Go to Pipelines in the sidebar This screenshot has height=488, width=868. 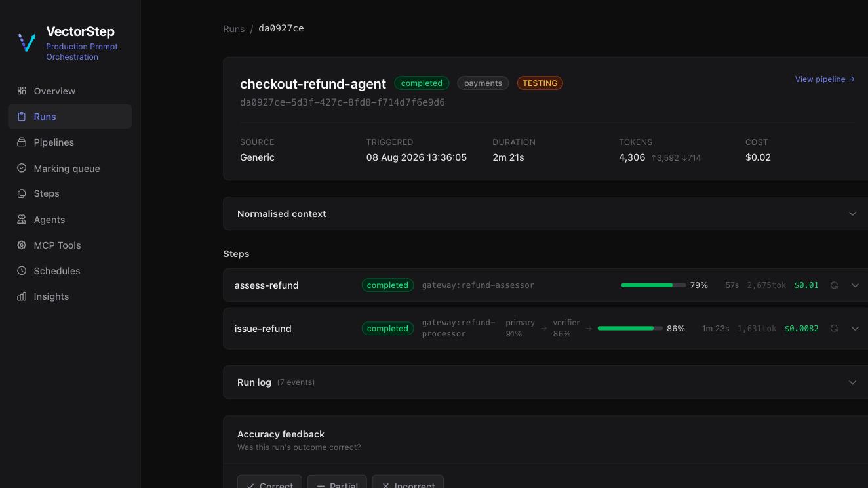(70, 142)
